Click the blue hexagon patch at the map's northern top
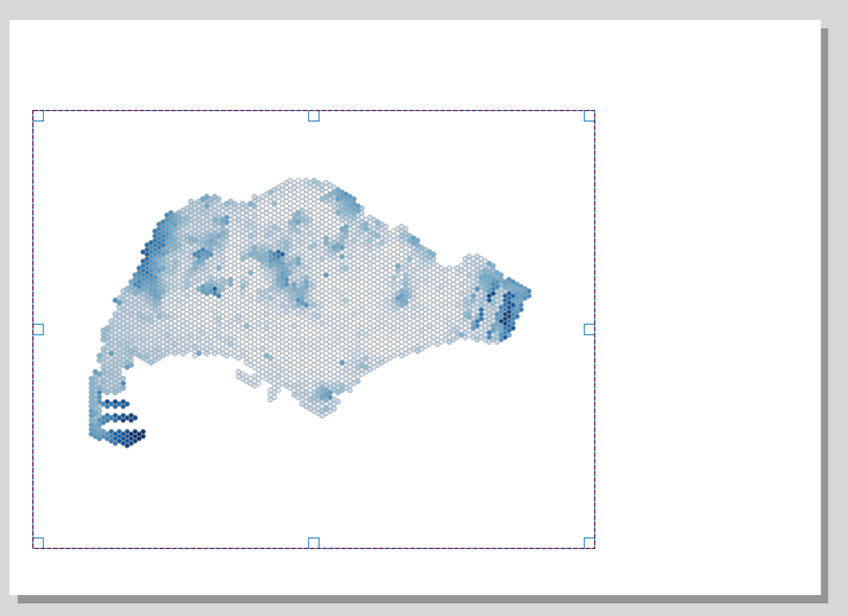 343,199
